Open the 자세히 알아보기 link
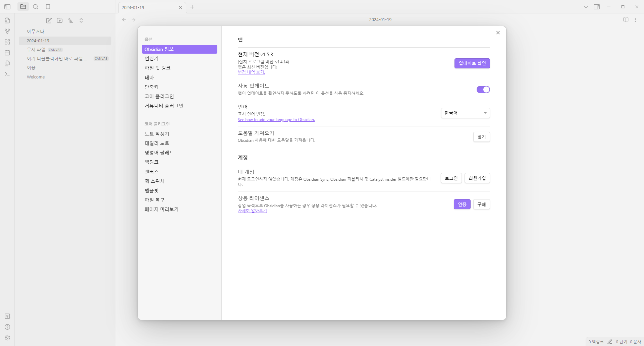This screenshot has height=346, width=644. [x=252, y=211]
